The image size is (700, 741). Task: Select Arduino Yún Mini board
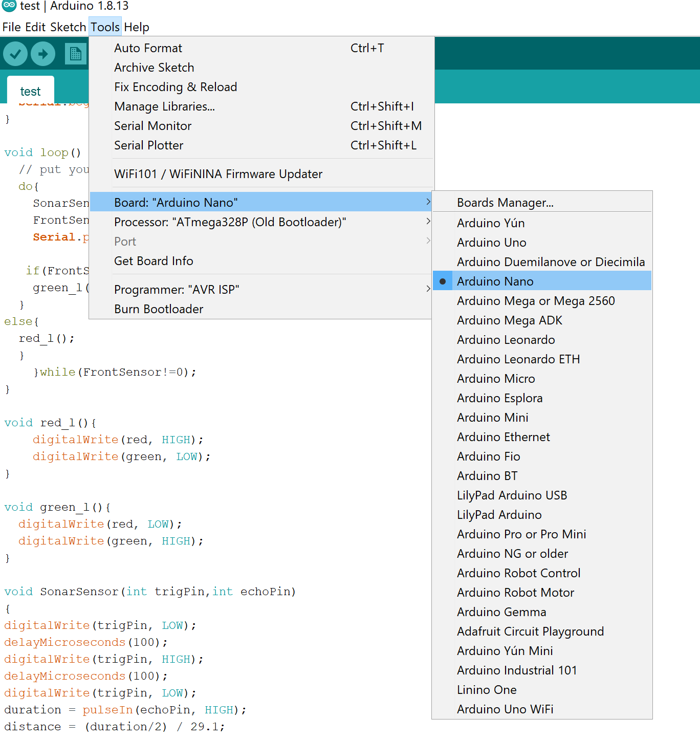point(542,650)
